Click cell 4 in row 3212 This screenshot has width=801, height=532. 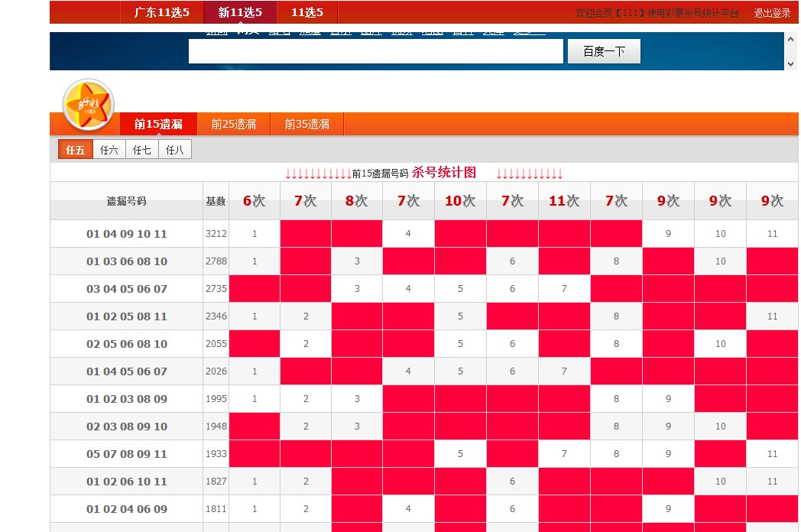408,234
